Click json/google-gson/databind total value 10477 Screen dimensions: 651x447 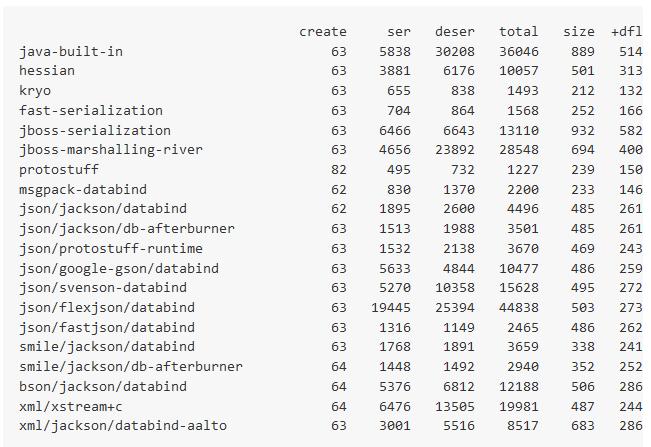519,268
